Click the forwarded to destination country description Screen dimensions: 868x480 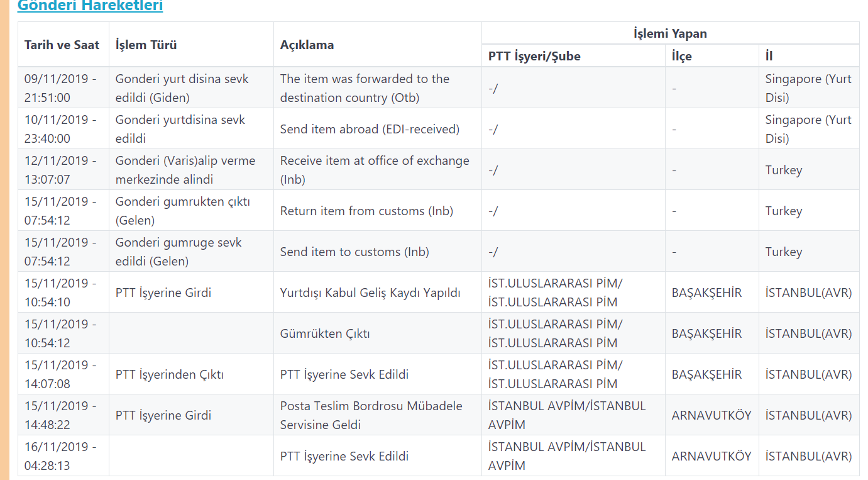[365, 88]
